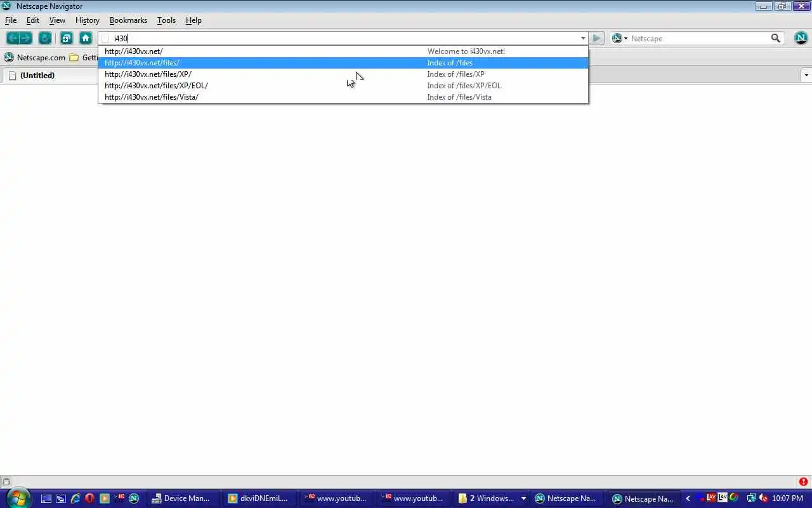Click the volume tray icon
Viewport: 812px width, 508px height.
(763, 498)
